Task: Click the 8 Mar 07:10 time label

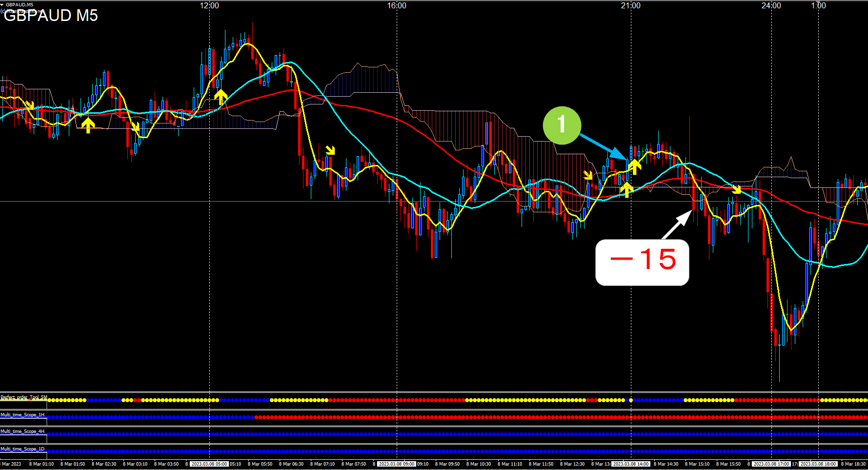Action: [x=323, y=464]
